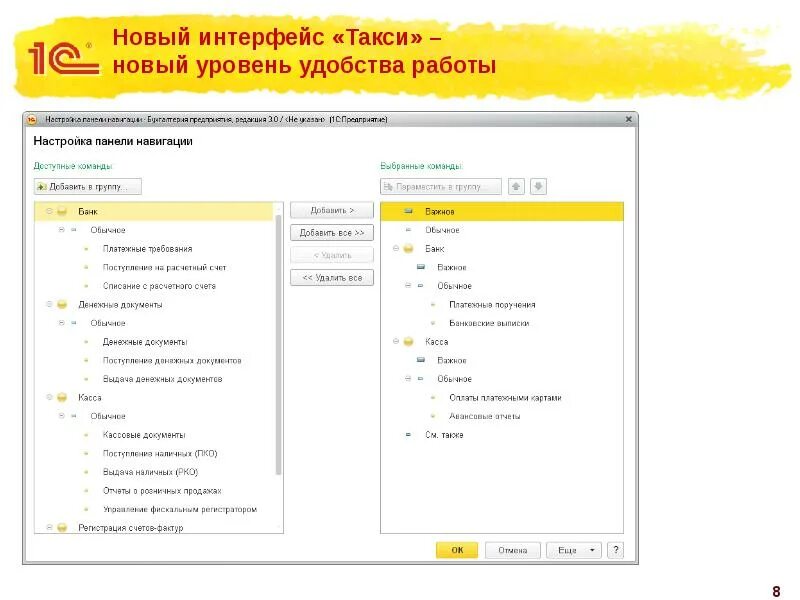Viewport: 800px width, 600px height.
Task: Click the < Удалить button
Action: tap(332, 255)
